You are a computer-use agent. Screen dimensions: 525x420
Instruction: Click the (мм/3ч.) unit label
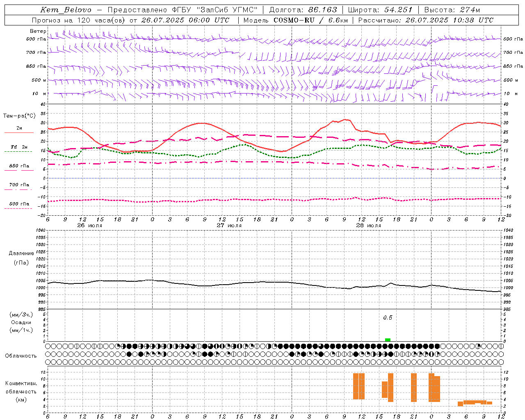pos(21,315)
